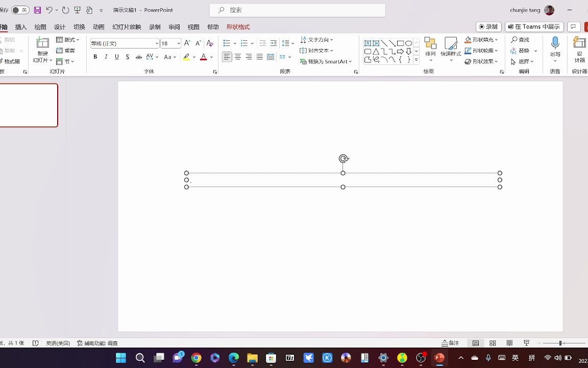This screenshot has width=588, height=368.
Task: Click 在 Teams 中展示 button
Action: click(534, 27)
